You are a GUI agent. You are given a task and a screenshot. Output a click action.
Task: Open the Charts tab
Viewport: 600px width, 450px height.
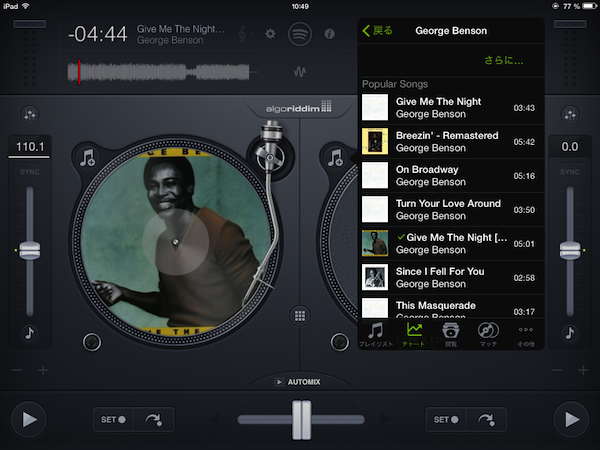tap(414, 334)
